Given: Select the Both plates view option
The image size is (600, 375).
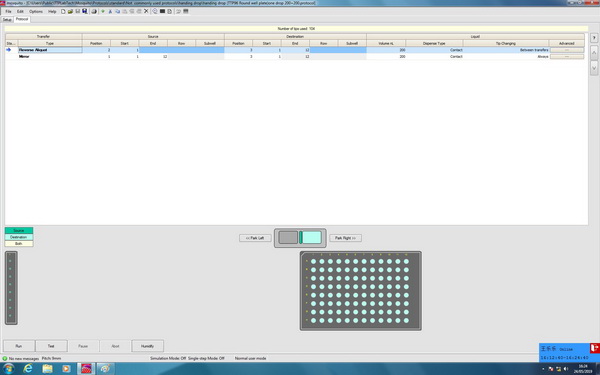Looking at the screenshot, I should tap(19, 243).
